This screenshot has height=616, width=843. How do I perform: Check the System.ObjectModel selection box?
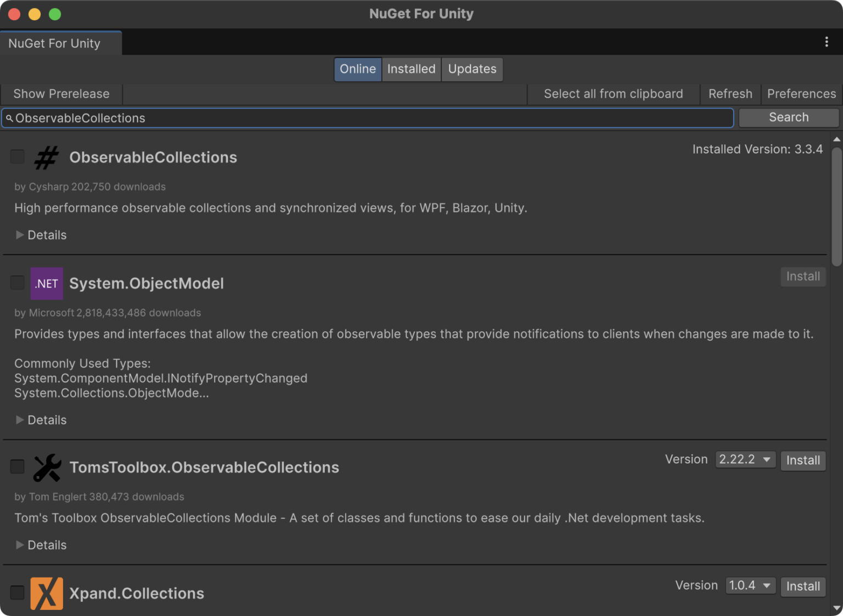point(17,282)
